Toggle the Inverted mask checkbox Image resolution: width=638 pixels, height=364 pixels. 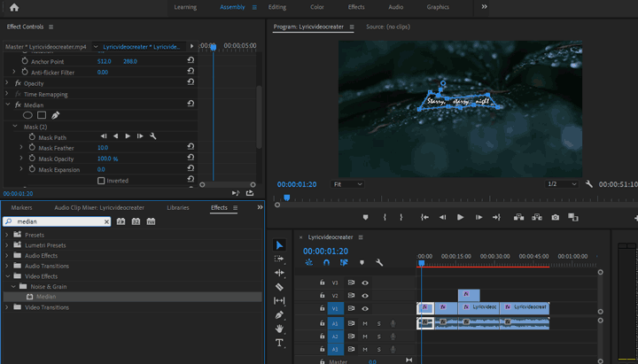101,181
